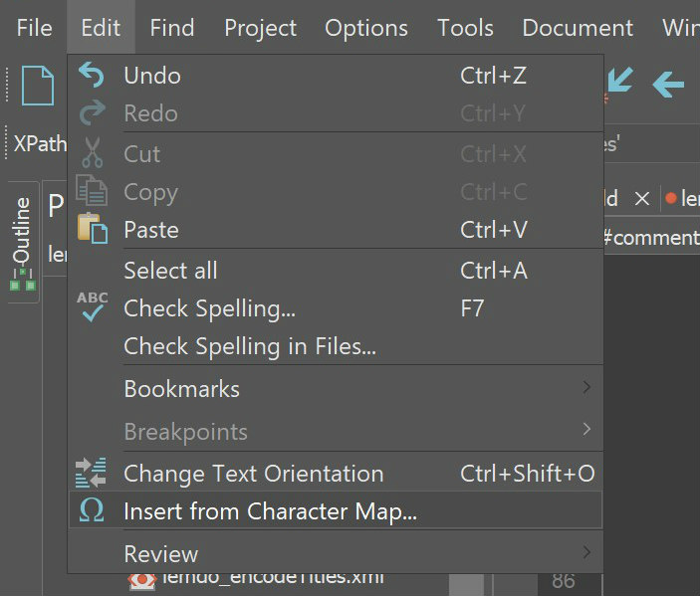
Task: Click the Undo arrow icon
Action: click(92, 75)
